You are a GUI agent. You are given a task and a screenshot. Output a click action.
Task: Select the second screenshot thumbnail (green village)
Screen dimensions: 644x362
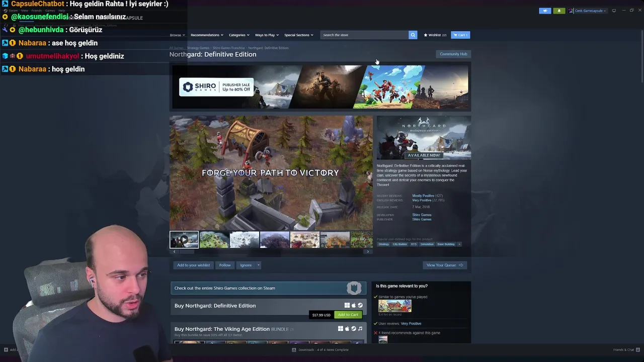(x=214, y=240)
